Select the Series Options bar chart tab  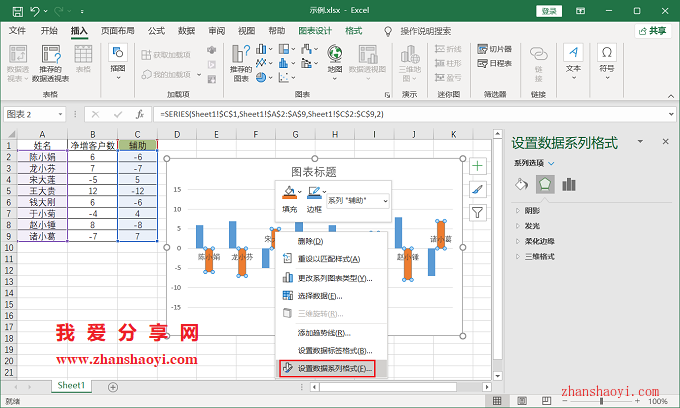click(569, 185)
